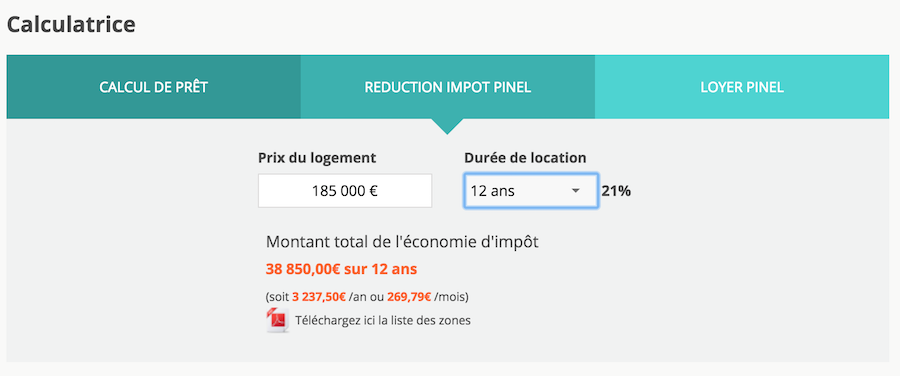The image size is (900, 376).
Task: Click the dropdown arrow beside 12 ans
Action: (x=576, y=191)
